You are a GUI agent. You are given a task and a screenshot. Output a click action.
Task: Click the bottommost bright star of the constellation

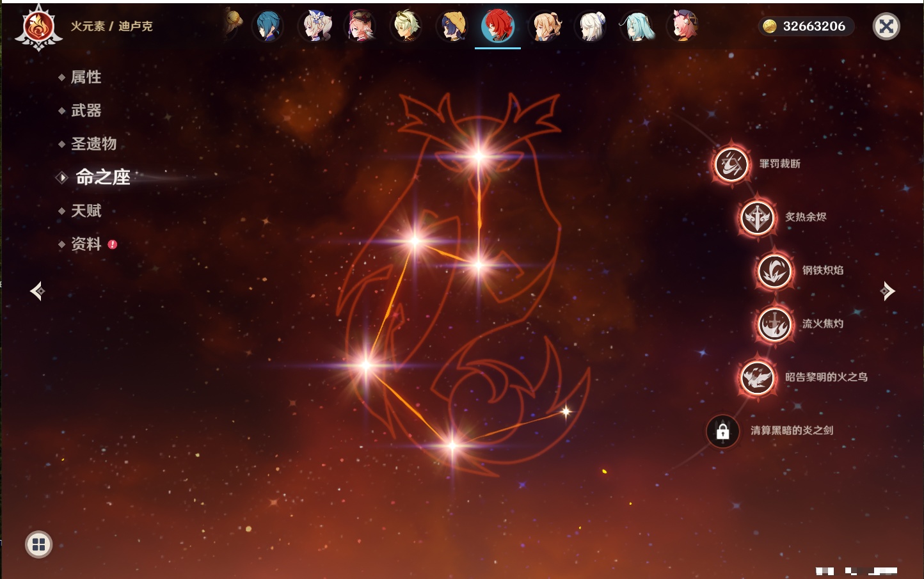click(452, 445)
